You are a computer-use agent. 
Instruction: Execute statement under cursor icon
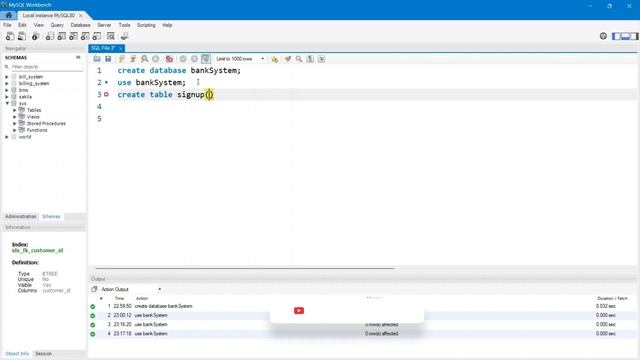tap(133, 59)
